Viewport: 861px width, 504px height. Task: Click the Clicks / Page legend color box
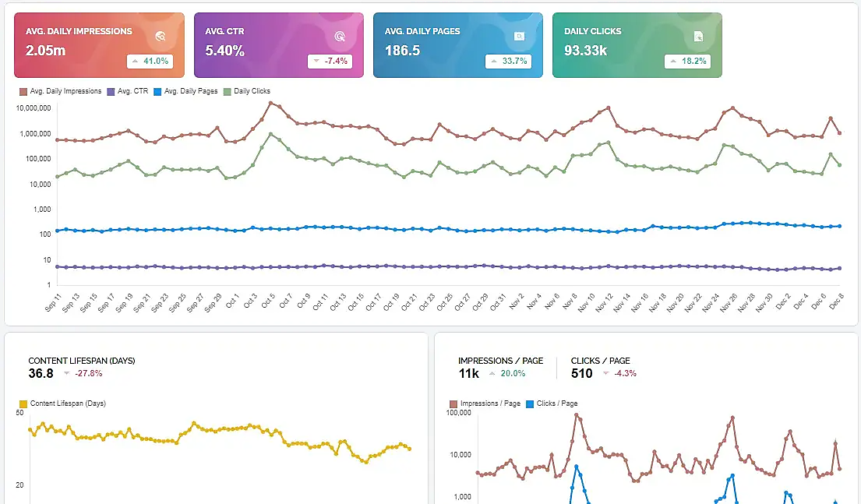click(531, 404)
